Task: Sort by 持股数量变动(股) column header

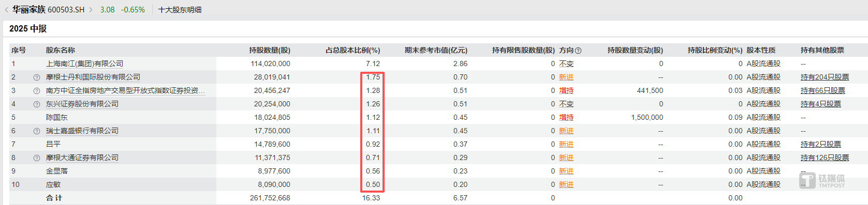Action: 635,50
